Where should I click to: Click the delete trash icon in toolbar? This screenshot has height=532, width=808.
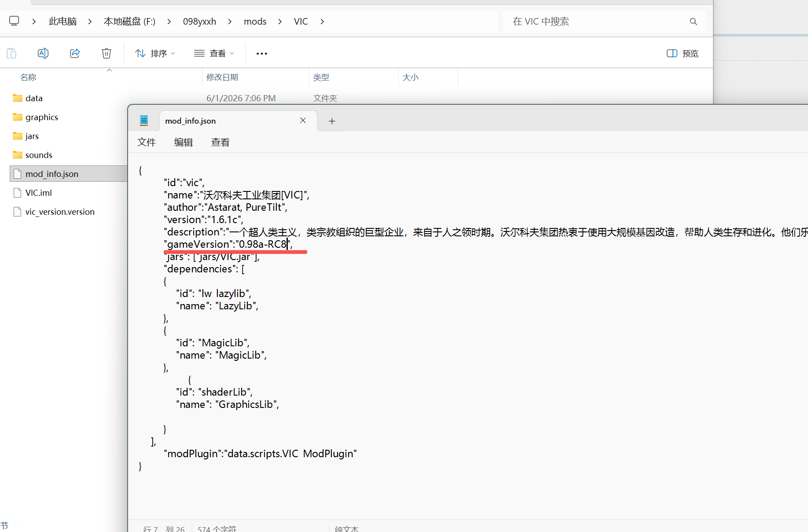click(x=107, y=53)
